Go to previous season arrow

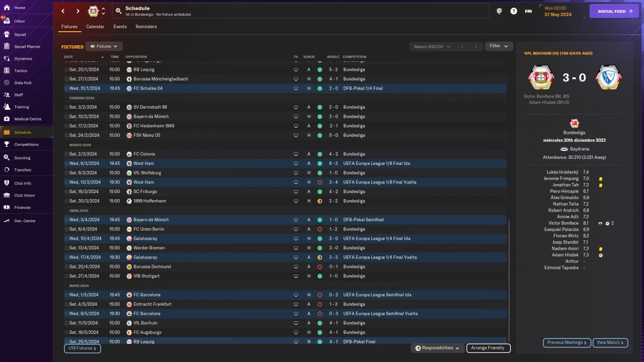click(462, 46)
